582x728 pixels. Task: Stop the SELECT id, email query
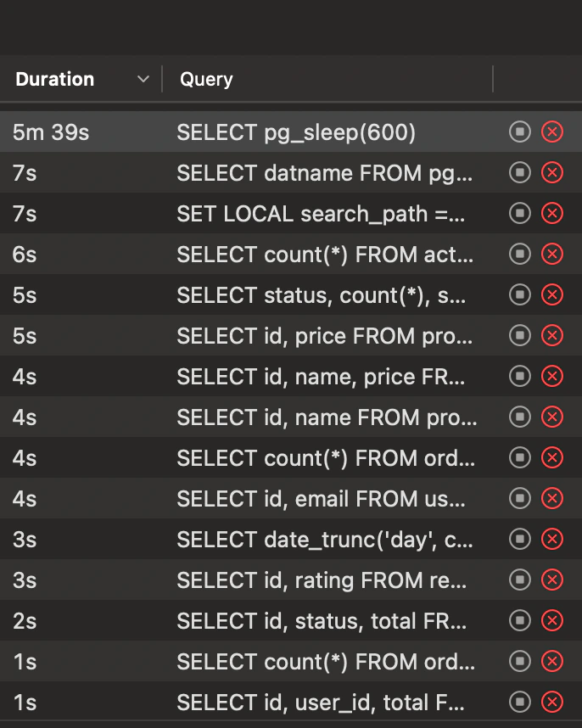tap(520, 499)
